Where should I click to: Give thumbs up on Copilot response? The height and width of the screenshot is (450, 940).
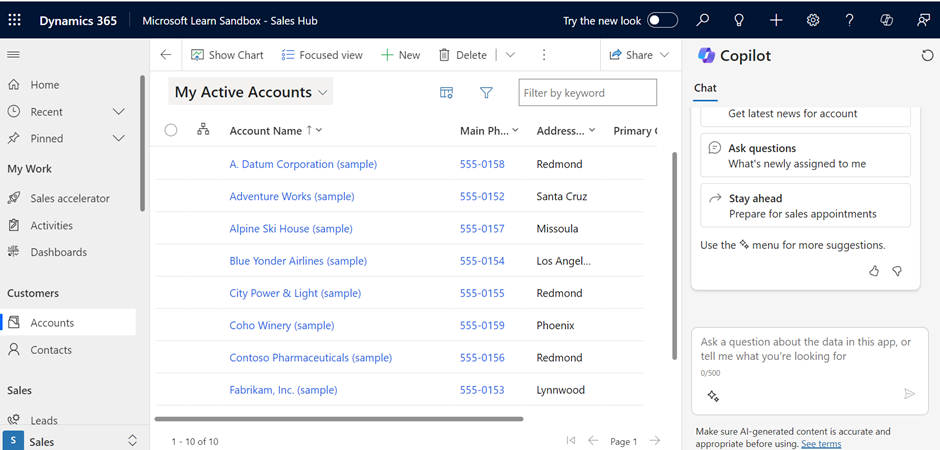(874, 271)
